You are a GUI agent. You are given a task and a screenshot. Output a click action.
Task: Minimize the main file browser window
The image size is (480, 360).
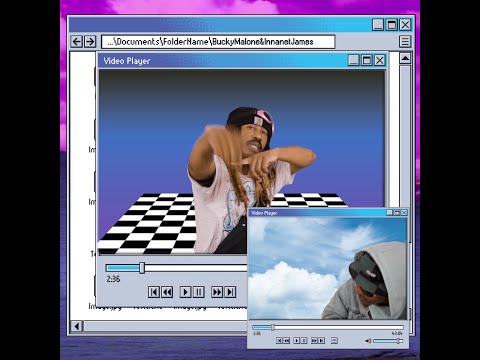(378, 25)
